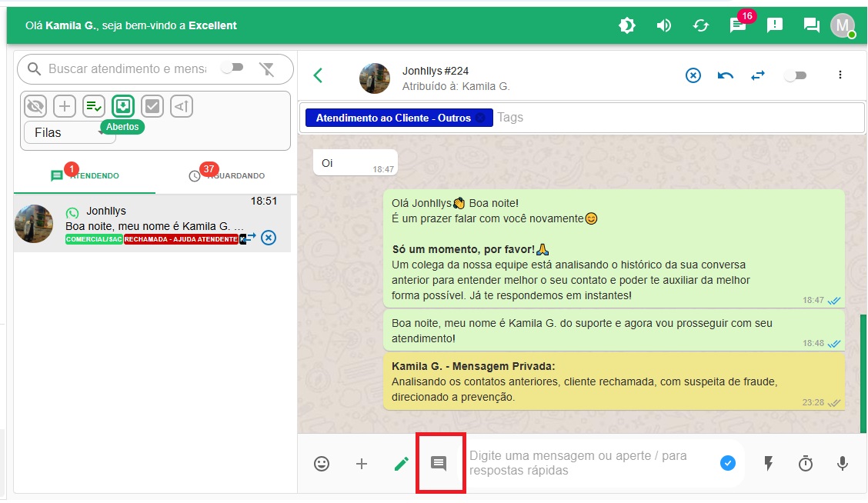Click the green pencil signature icon
This screenshot has width=868, height=503.
401,464
